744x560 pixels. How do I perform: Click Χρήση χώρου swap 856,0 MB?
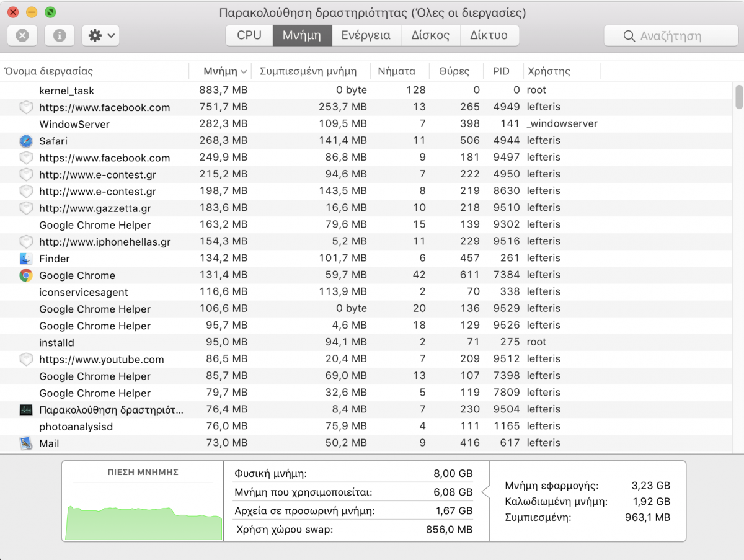(449, 530)
